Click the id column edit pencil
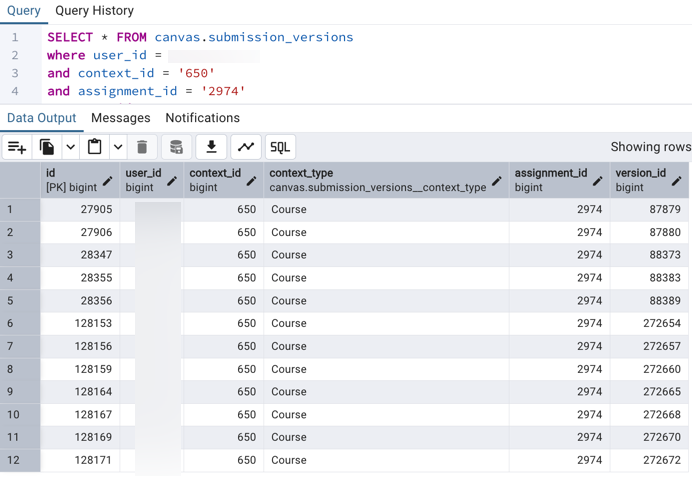This screenshot has width=692, height=479. tap(108, 181)
